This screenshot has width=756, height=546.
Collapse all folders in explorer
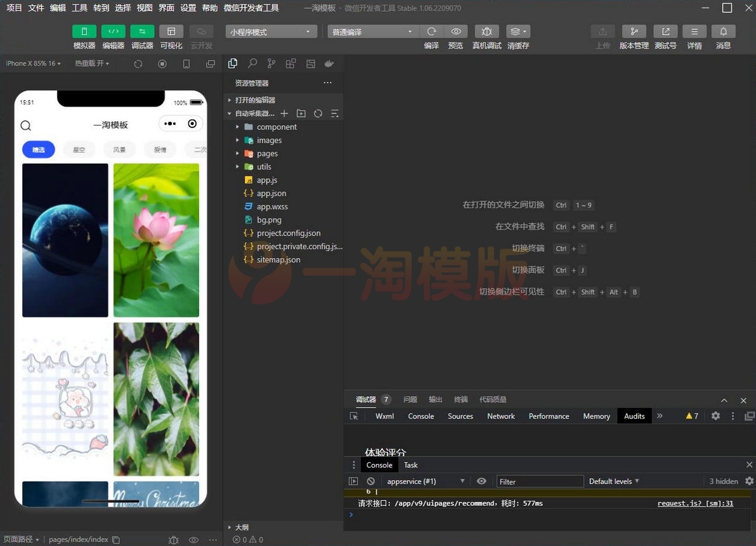(x=335, y=114)
